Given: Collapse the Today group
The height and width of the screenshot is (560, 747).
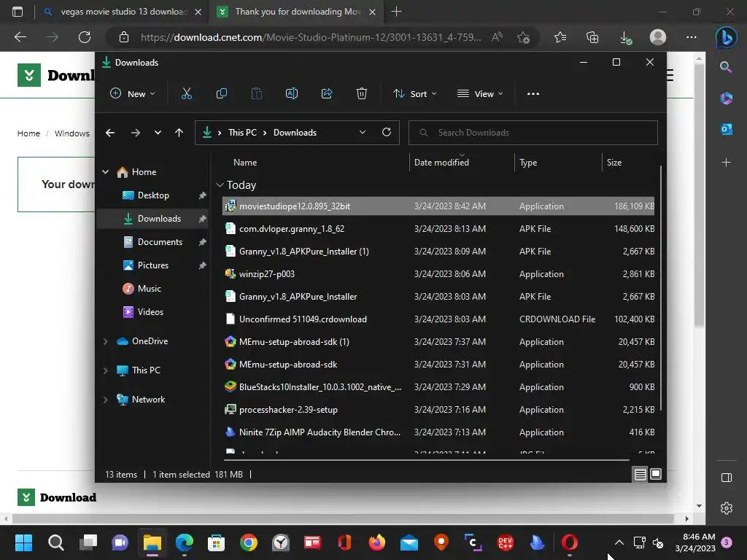Looking at the screenshot, I should 220,184.
